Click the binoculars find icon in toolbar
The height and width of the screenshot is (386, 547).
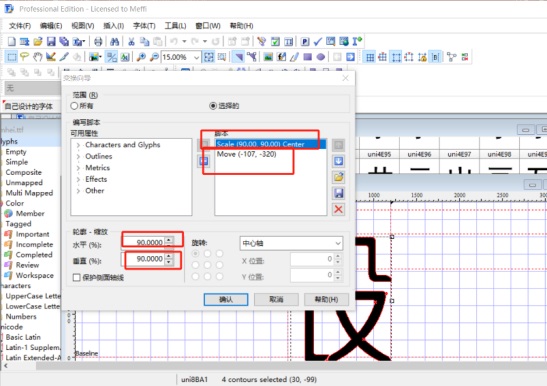pyautogui.click(x=114, y=42)
